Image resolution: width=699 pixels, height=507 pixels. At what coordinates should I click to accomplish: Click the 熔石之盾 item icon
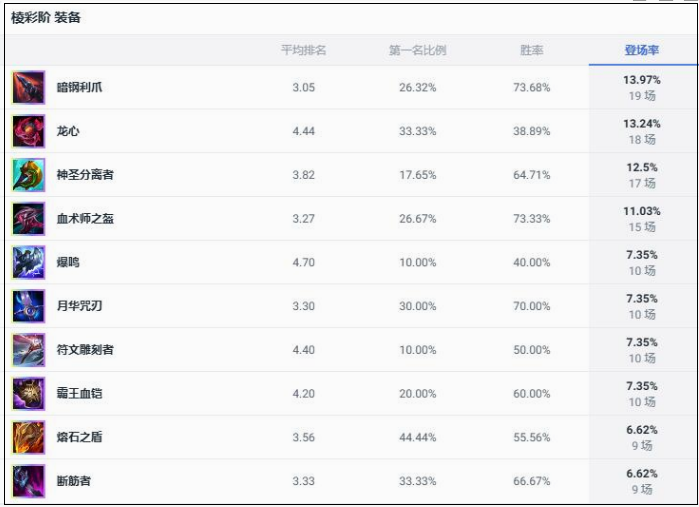(29, 437)
